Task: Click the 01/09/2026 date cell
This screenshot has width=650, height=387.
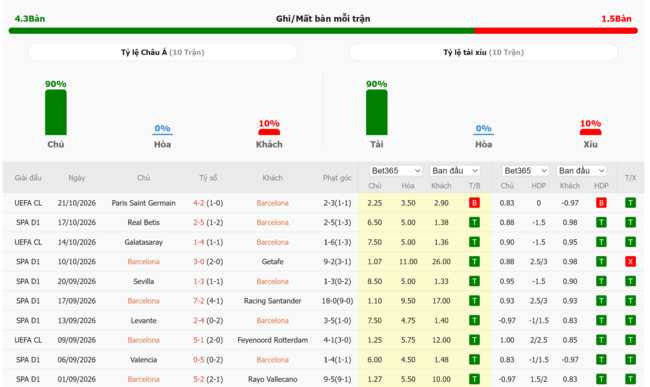Action: [x=77, y=379]
